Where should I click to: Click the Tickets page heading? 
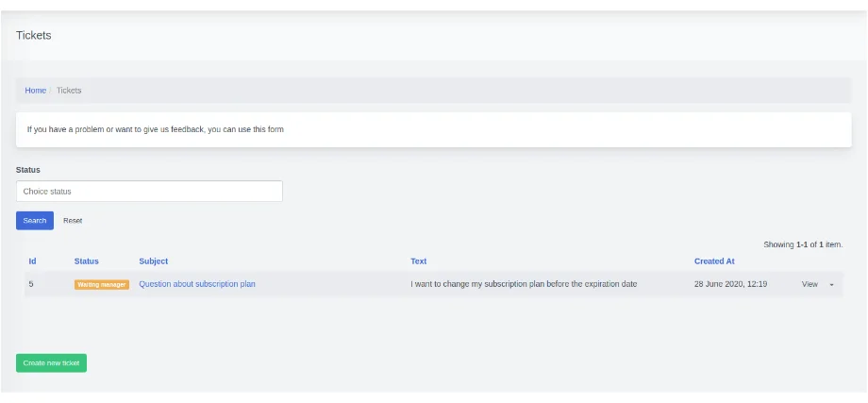tap(34, 36)
